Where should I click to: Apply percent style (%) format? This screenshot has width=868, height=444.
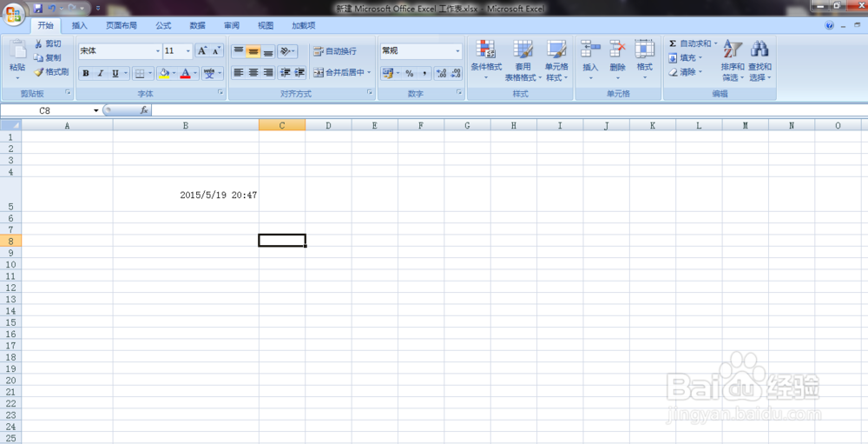coord(410,73)
